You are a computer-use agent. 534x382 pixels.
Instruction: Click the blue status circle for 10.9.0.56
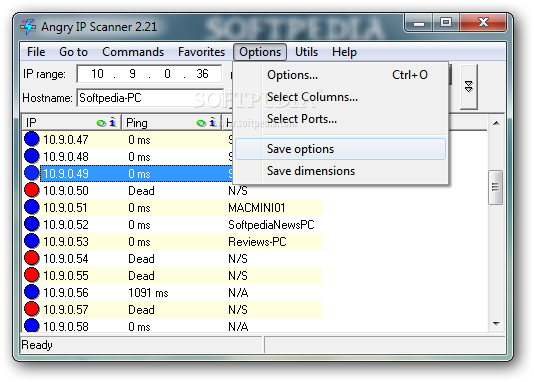(32, 292)
